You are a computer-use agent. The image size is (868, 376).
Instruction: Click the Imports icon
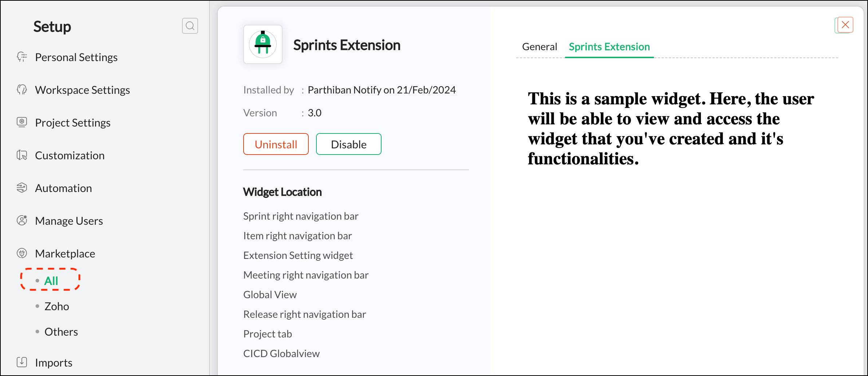pos(22,362)
